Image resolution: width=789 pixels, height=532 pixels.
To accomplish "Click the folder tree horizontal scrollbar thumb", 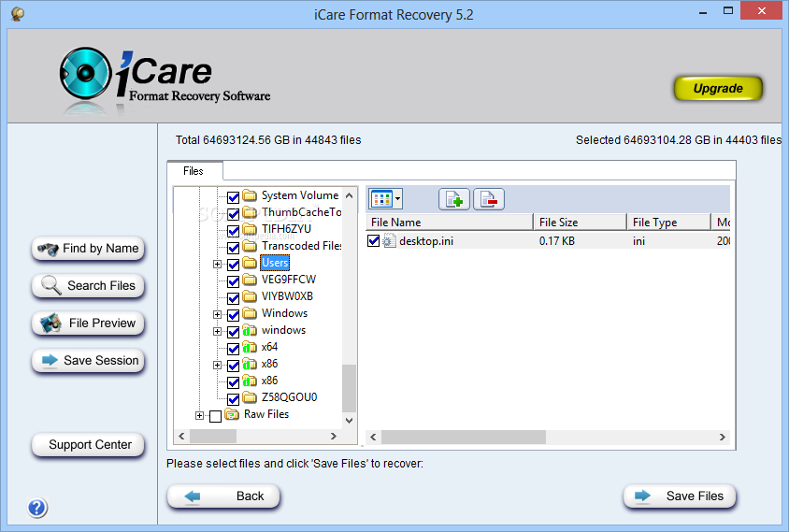I will click(213, 436).
